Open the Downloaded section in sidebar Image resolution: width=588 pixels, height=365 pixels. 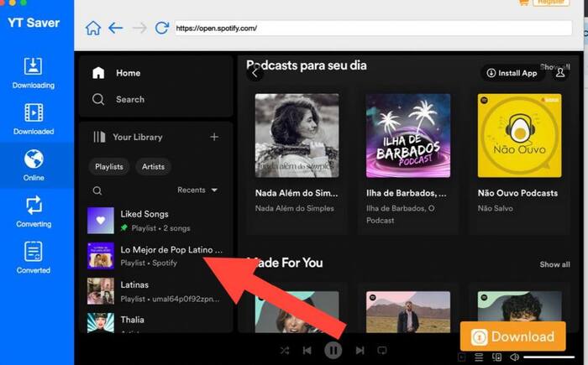pos(34,119)
